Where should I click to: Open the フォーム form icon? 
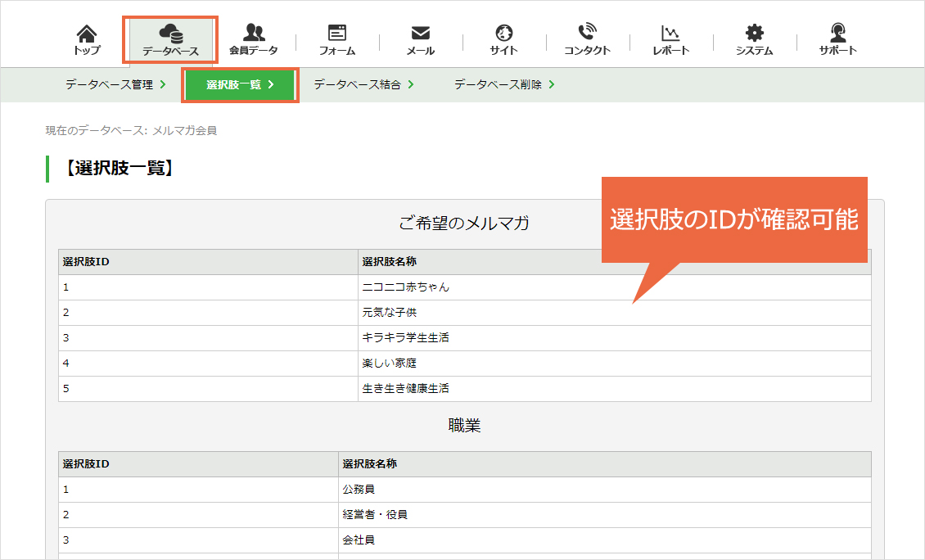click(336, 33)
